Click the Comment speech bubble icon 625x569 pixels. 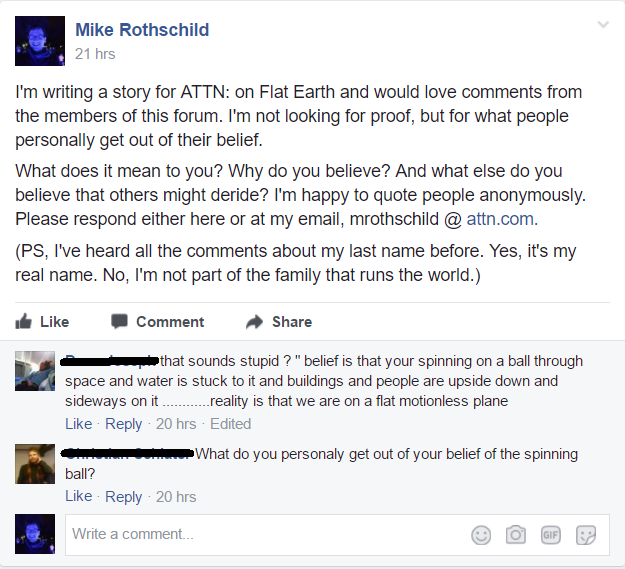119,321
